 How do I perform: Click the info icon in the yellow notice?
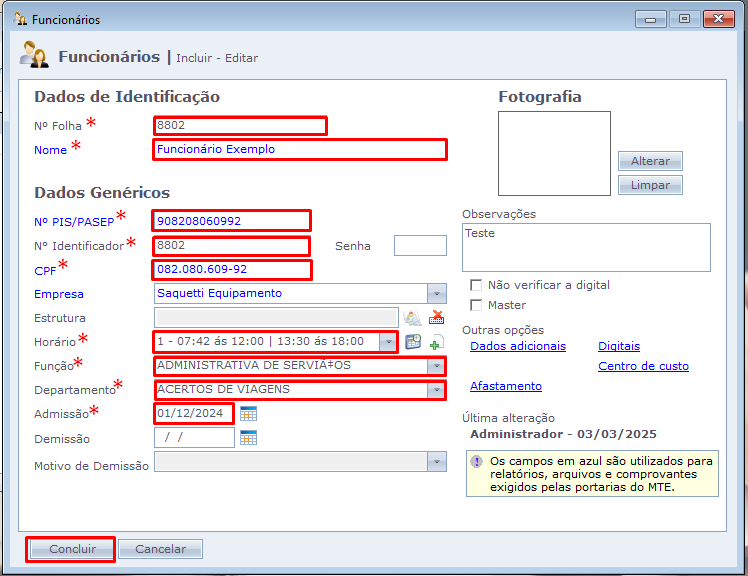(x=476, y=461)
